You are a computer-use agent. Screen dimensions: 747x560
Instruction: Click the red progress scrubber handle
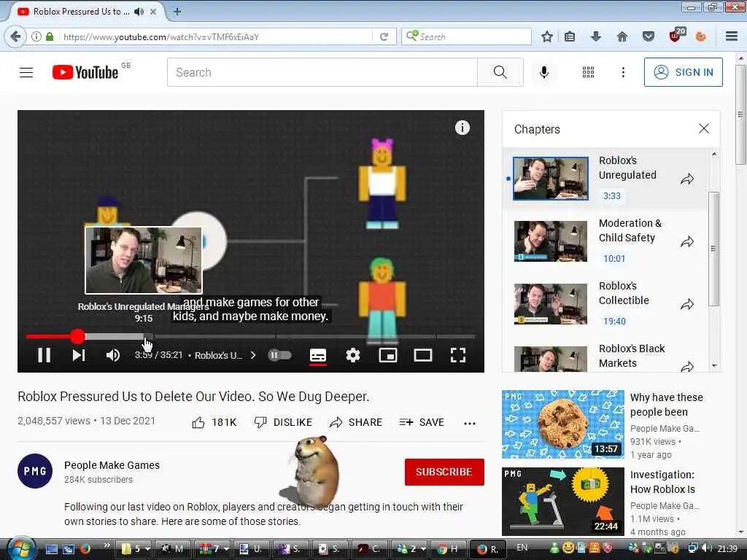pos(78,337)
